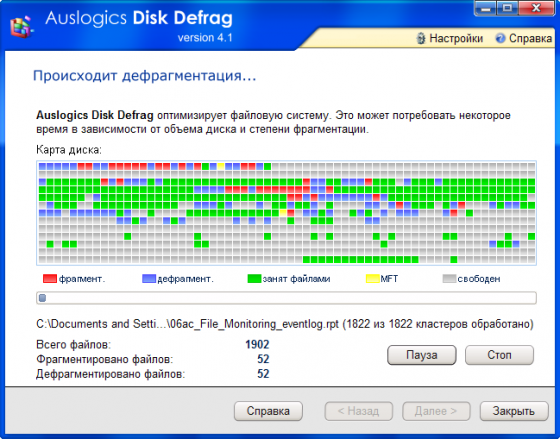Click the yellow MFT legend swatch
Image resolution: width=560 pixels, height=439 pixels.
372,279
